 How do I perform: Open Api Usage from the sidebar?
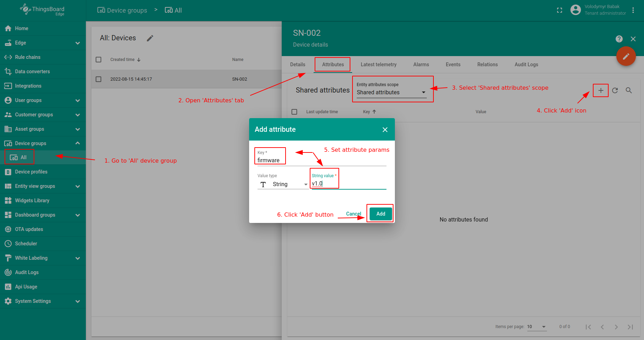(43, 287)
